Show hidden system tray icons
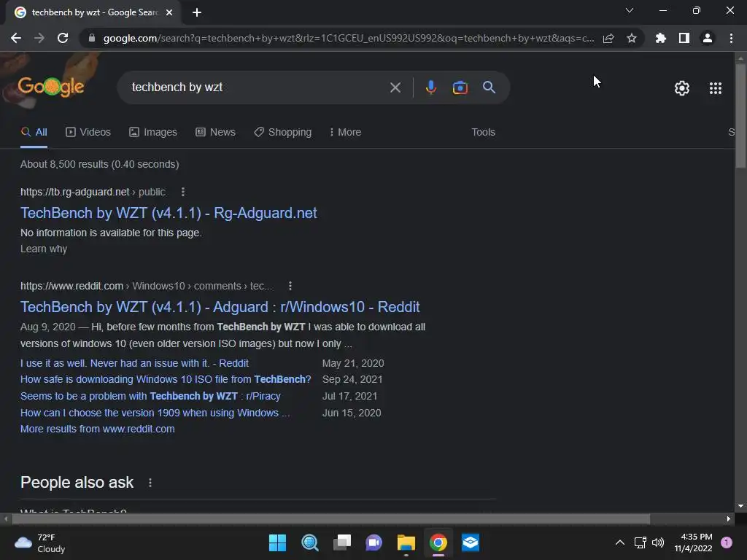The height and width of the screenshot is (560, 747). coord(620,542)
